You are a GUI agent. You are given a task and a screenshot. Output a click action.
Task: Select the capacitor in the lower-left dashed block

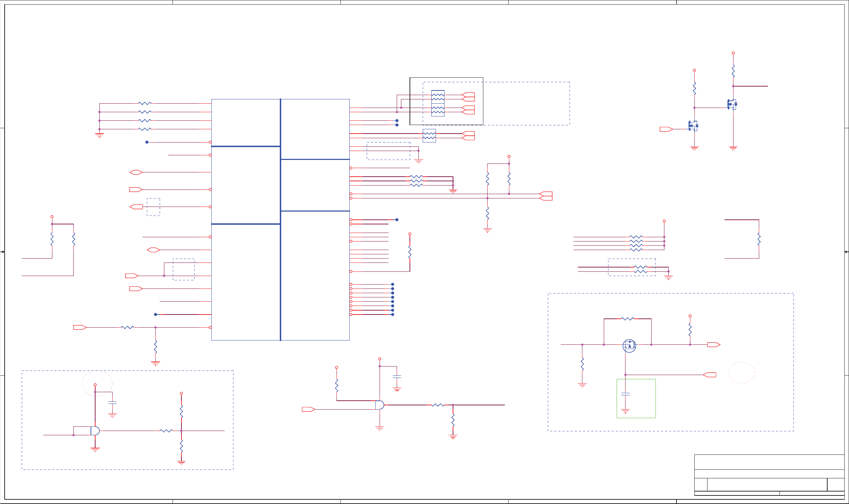[x=112, y=402]
